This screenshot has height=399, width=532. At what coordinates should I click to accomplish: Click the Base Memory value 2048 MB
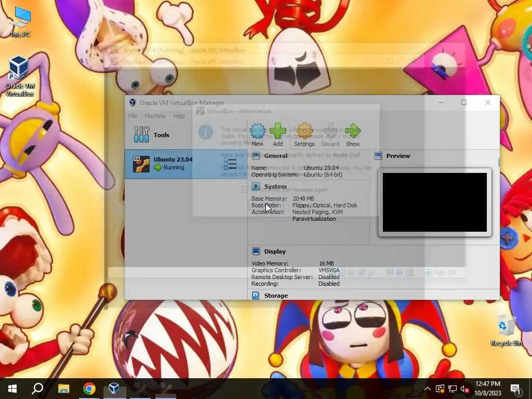pyautogui.click(x=303, y=198)
